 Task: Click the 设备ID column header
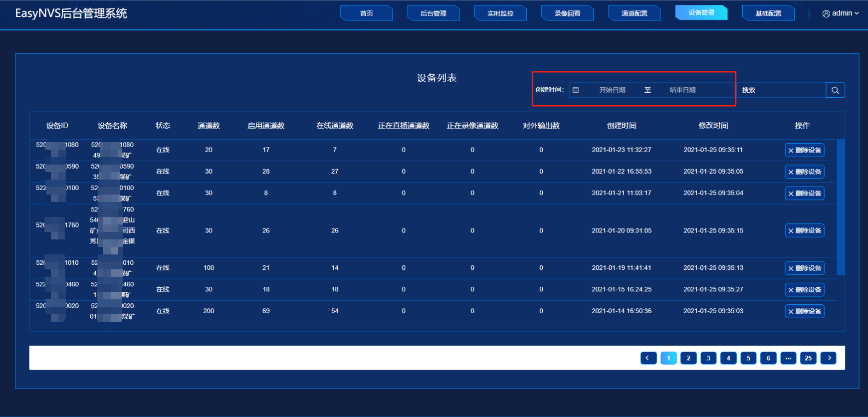[57, 126]
